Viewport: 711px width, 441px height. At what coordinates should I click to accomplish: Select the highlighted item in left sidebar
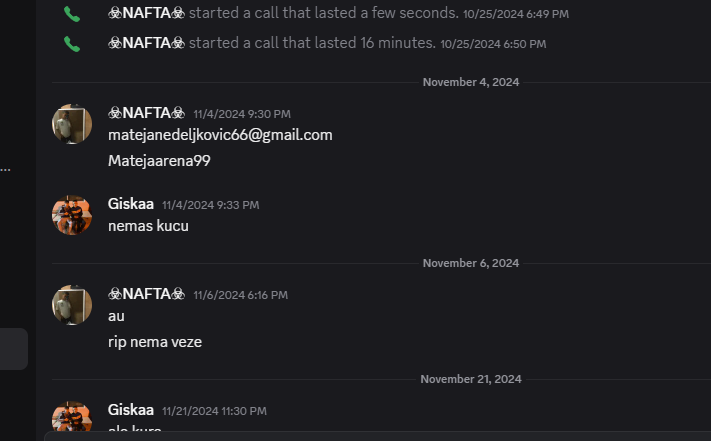point(14,349)
